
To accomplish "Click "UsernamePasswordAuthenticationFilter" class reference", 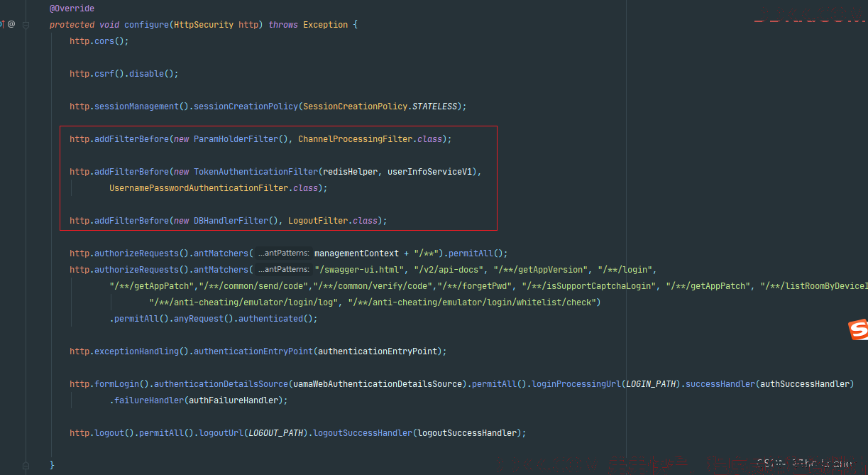I will pos(199,188).
